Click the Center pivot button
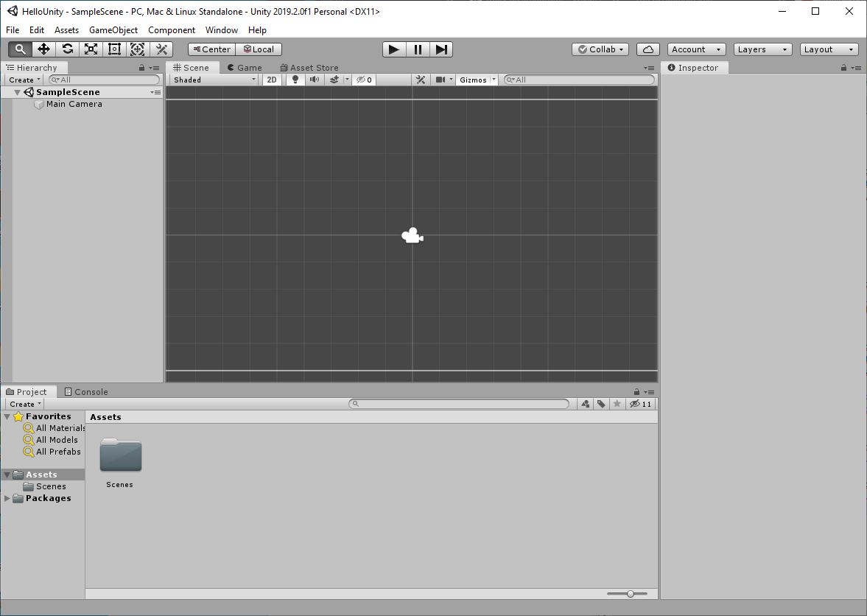The image size is (867, 616). point(211,49)
